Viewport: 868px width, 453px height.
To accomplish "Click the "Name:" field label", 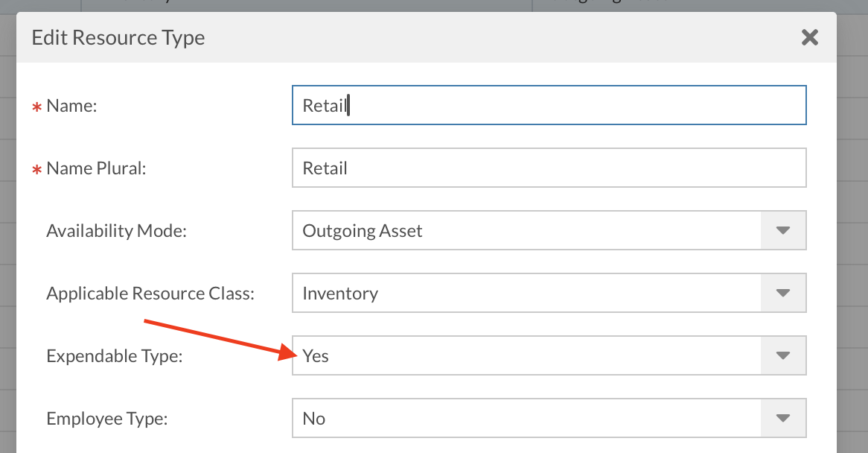I will [72, 106].
